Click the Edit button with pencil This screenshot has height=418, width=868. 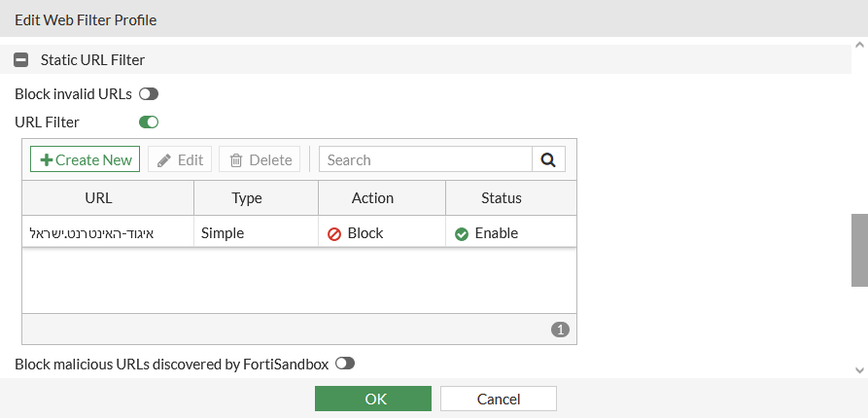[x=180, y=160]
